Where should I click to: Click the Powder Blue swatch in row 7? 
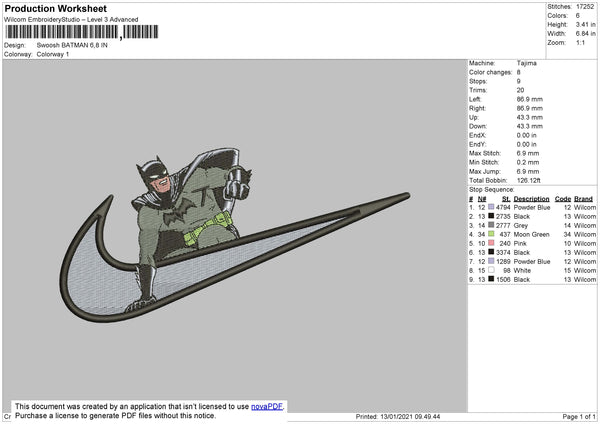[491, 261]
